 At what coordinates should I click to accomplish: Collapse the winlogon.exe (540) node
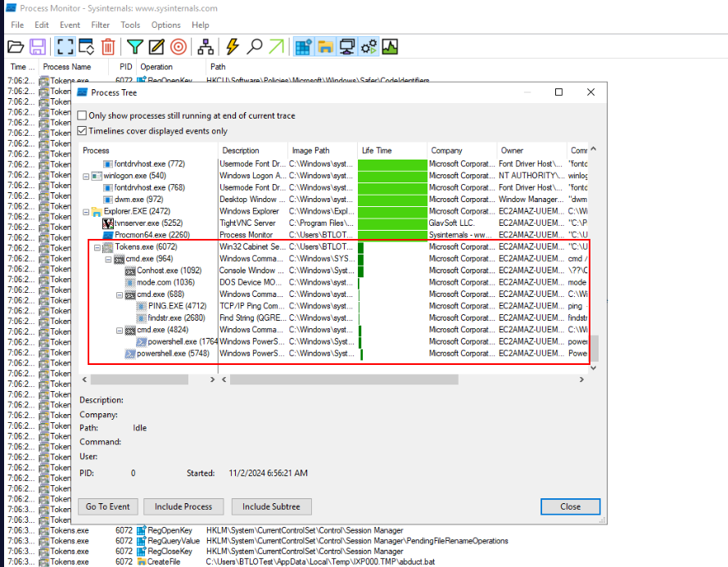click(86, 176)
